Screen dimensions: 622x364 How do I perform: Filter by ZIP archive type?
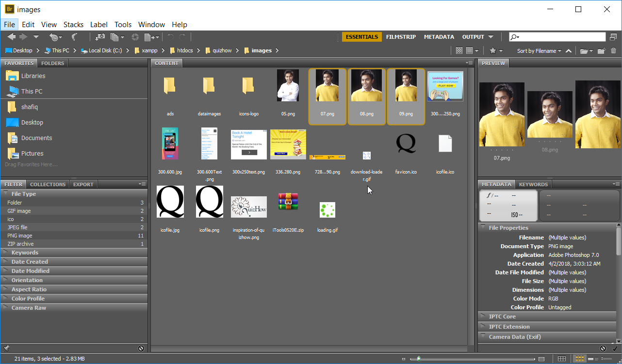[x=74, y=244]
